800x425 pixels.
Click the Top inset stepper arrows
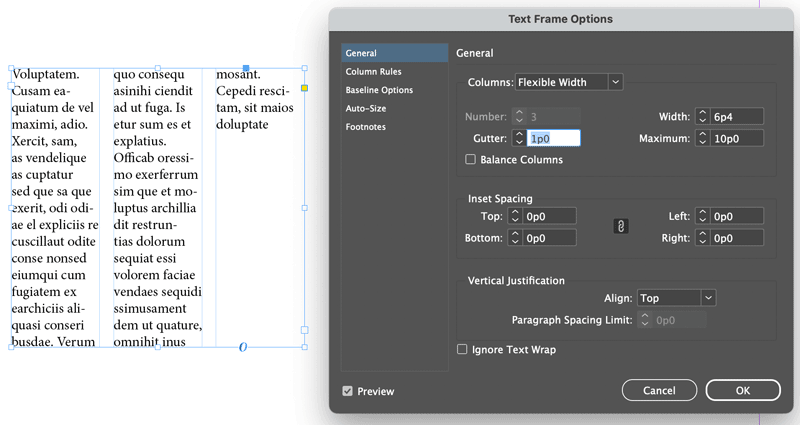(515, 216)
